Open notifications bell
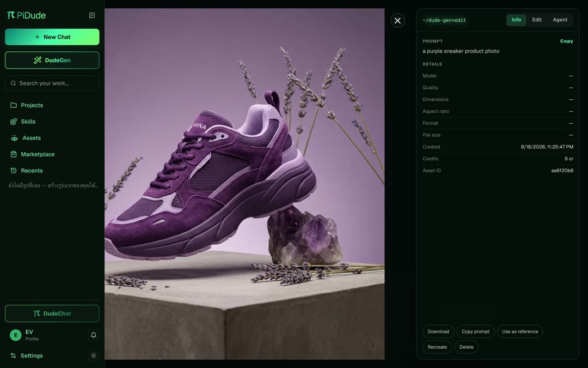The height and width of the screenshot is (368, 588). coord(94,335)
